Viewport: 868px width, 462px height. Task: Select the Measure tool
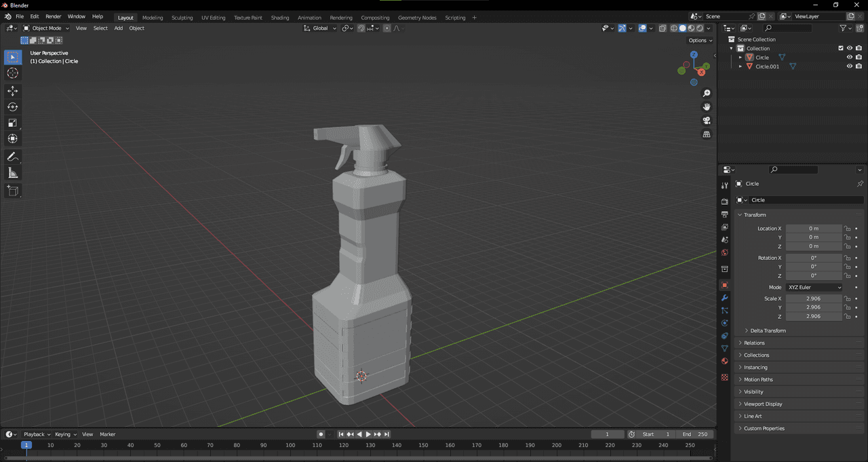click(x=13, y=173)
